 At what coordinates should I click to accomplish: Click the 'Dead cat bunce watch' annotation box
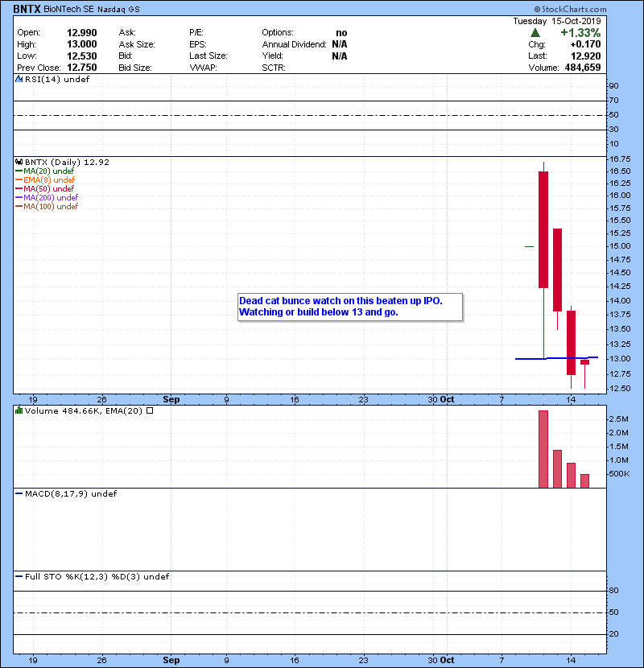click(x=350, y=307)
